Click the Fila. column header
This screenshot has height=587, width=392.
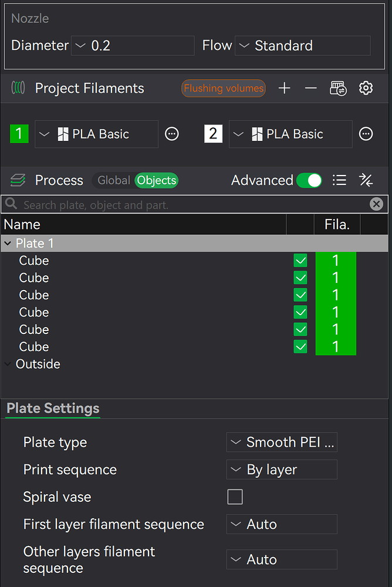click(x=337, y=224)
